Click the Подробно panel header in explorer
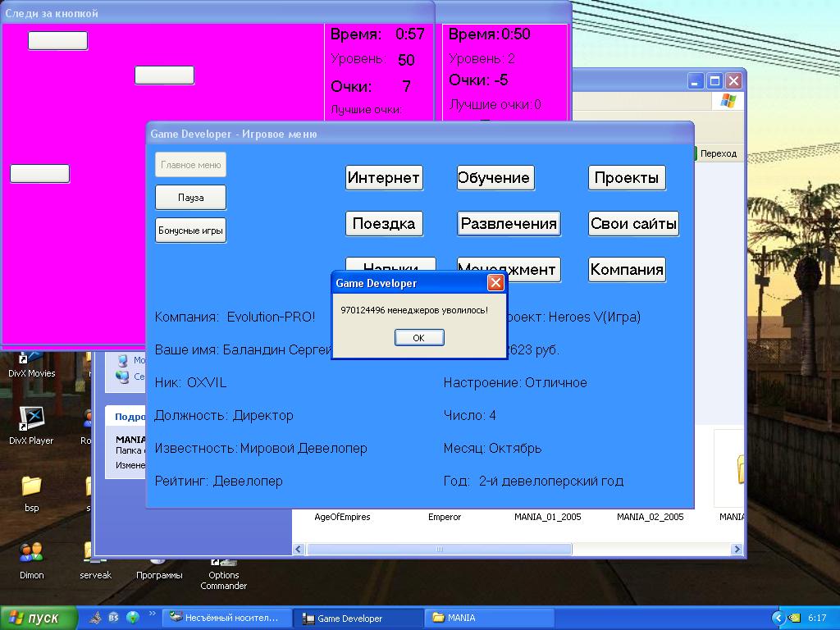Viewport: 840px width, 630px height. [x=130, y=416]
